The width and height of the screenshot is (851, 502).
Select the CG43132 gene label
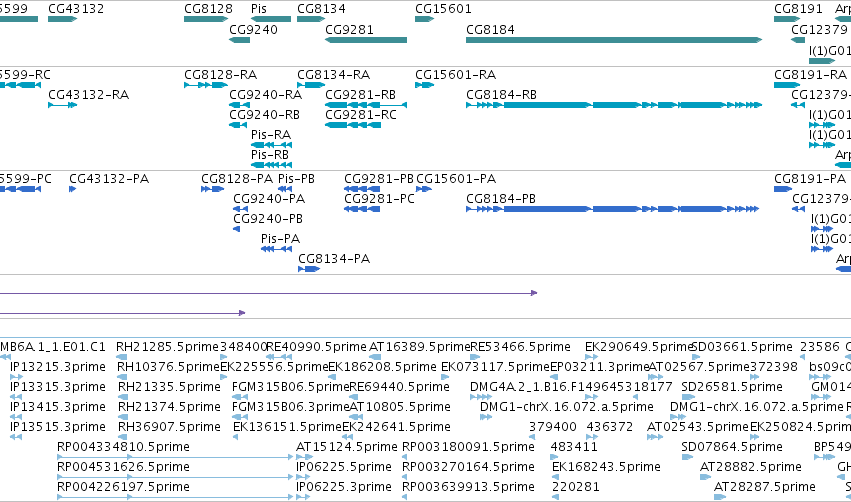coord(76,9)
